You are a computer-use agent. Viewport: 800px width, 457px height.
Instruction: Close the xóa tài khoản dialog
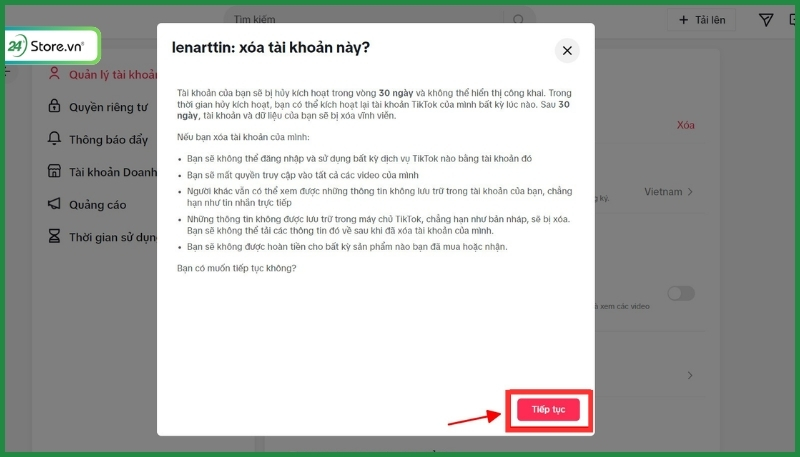pyautogui.click(x=567, y=50)
